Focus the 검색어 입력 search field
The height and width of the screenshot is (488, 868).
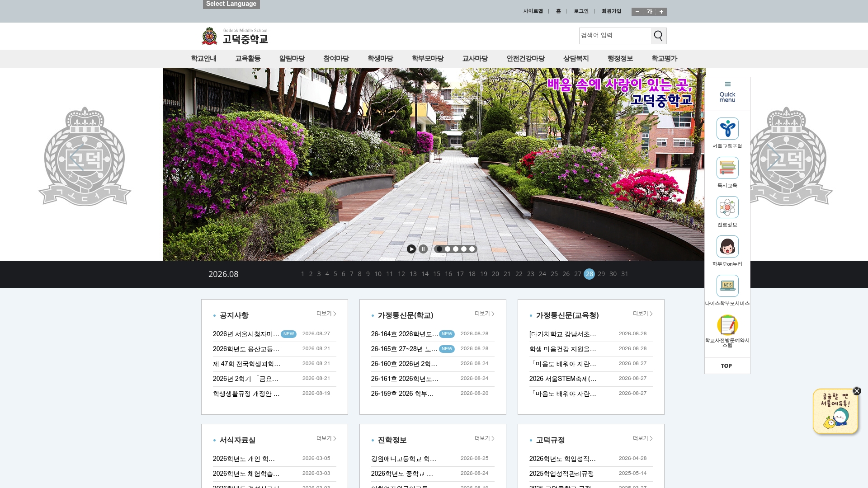coord(615,36)
